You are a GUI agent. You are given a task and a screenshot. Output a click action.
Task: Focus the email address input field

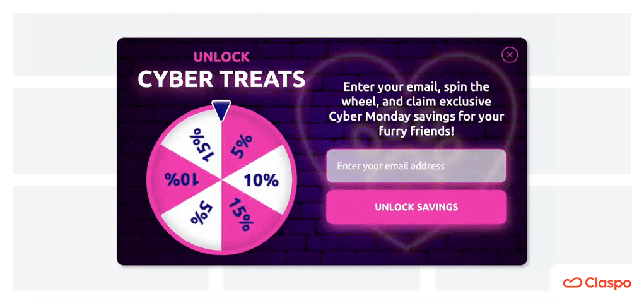(416, 166)
